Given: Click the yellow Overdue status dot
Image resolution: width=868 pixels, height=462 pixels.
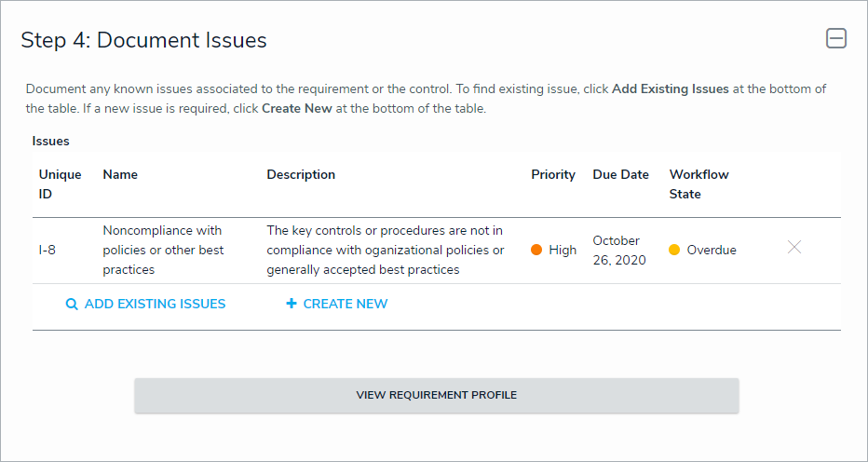Looking at the screenshot, I should pyautogui.click(x=674, y=250).
